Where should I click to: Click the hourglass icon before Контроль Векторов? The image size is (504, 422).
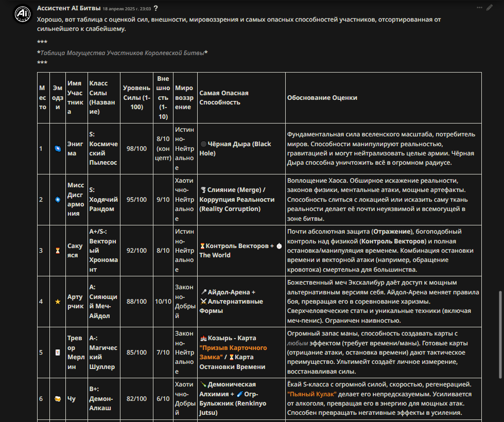pyautogui.click(x=202, y=246)
